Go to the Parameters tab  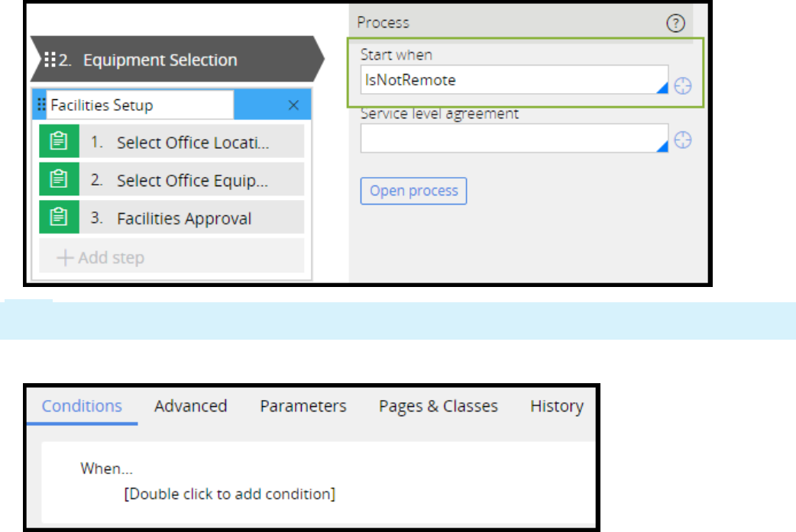coord(303,406)
